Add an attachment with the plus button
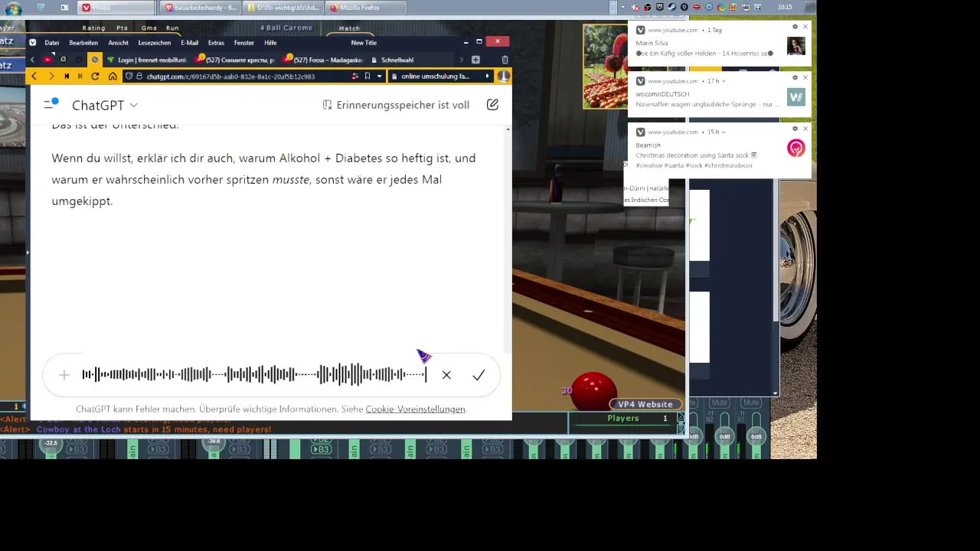 (64, 375)
